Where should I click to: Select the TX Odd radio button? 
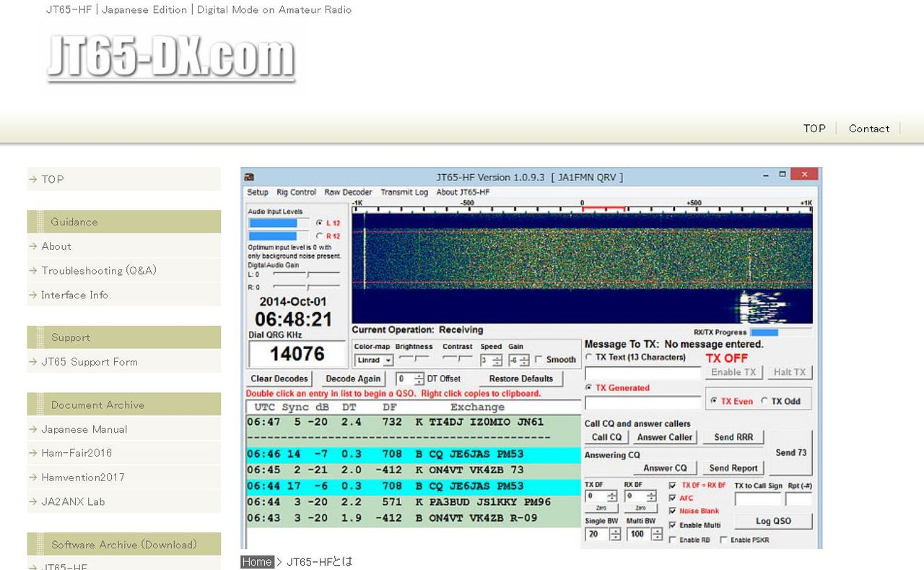pos(764,401)
